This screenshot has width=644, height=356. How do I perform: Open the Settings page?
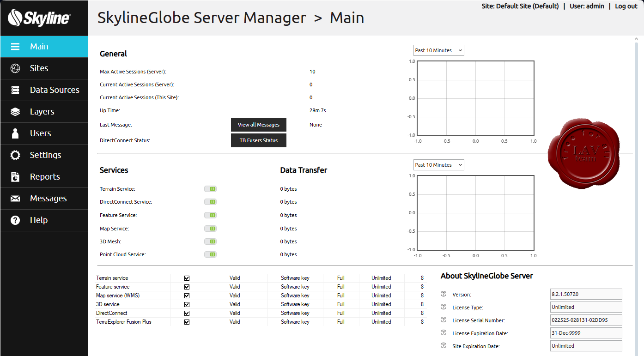point(44,155)
